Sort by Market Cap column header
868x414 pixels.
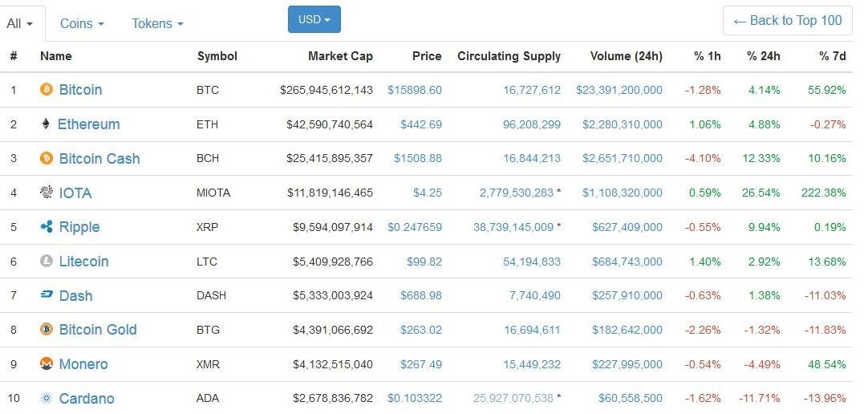tap(340, 56)
